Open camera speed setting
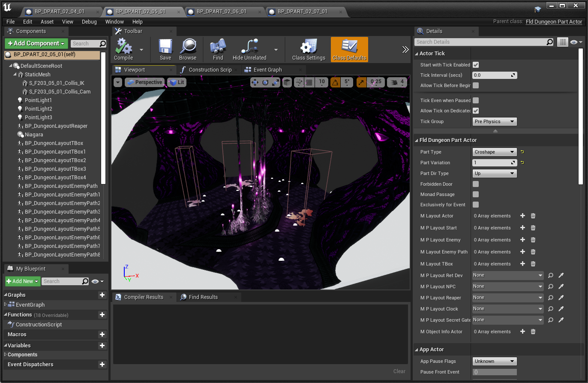 [397, 82]
